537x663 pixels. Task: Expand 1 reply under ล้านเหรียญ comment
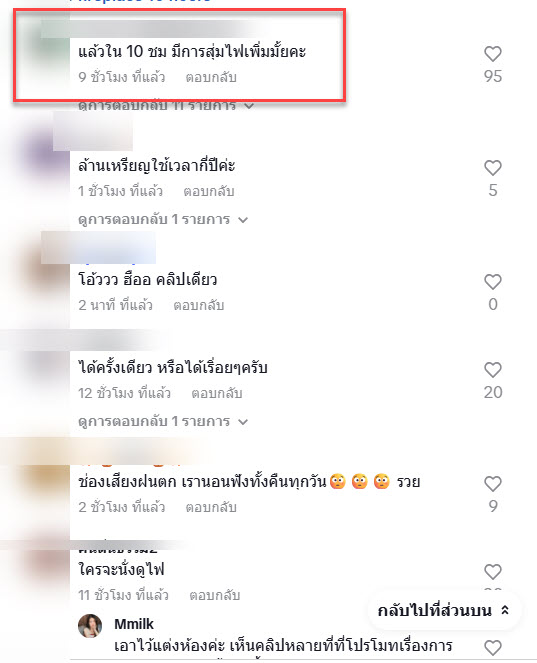pyautogui.click(x=163, y=219)
